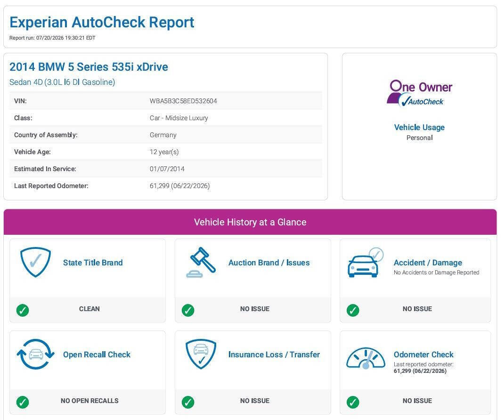504x420 pixels.
Task: Click the Estimated In Service date 01/07/2014
Action: pos(167,169)
